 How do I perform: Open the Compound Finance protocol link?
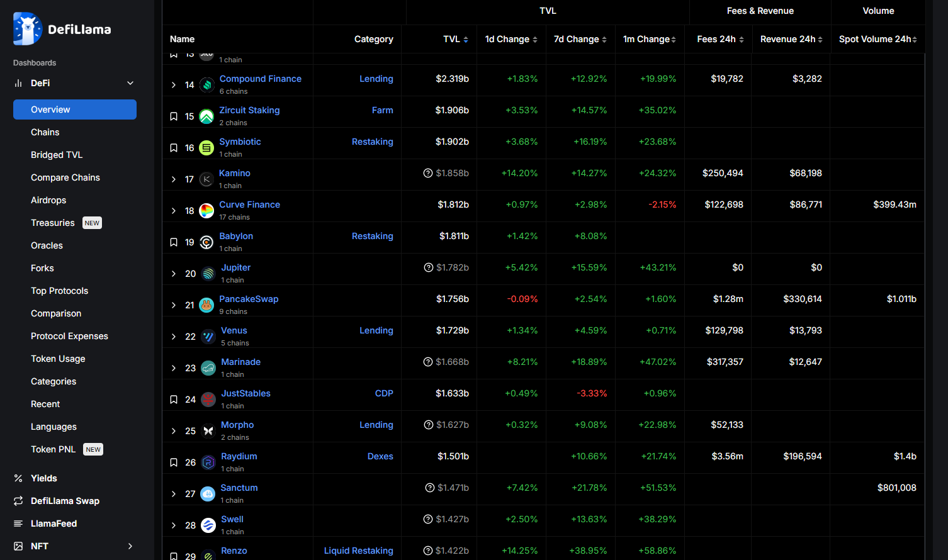point(261,79)
